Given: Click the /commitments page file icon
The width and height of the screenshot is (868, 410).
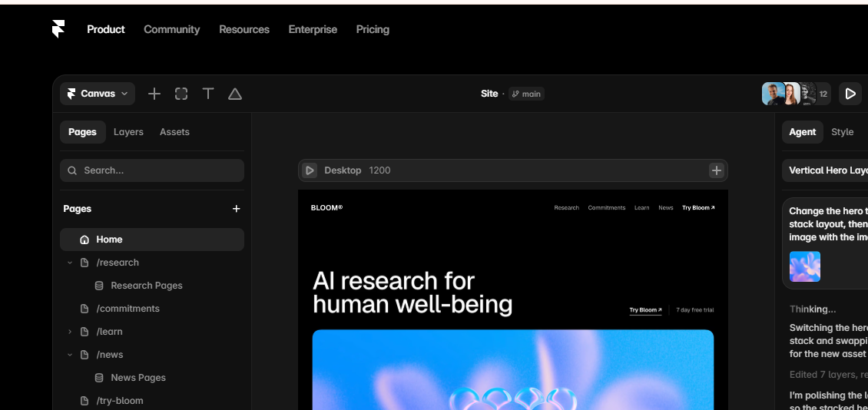Looking at the screenshot, I should click(84, 309).
